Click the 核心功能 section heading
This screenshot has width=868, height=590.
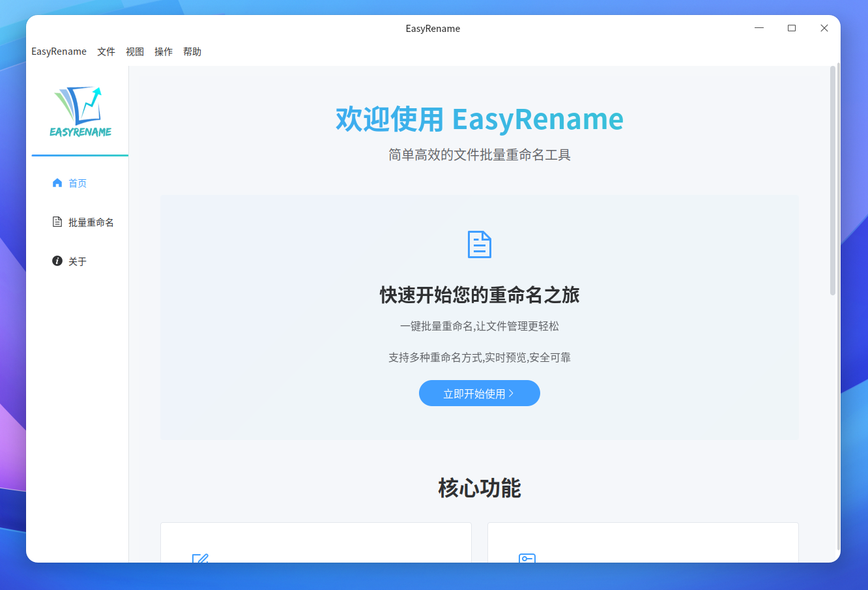480,488
